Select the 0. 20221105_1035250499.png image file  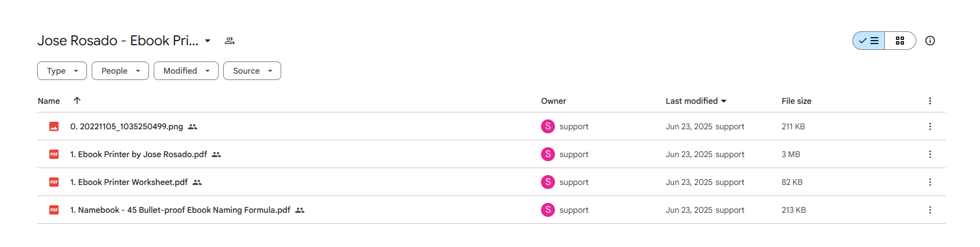point(491,126)
